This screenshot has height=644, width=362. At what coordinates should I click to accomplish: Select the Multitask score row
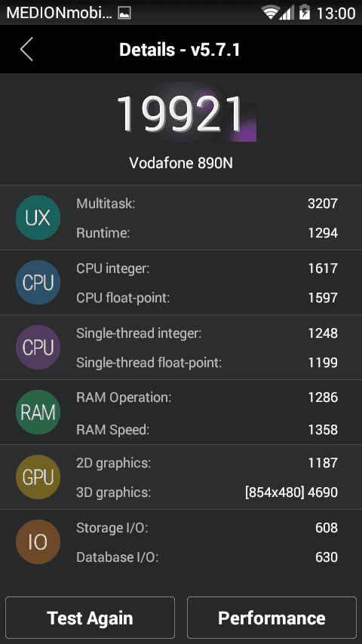pos(207,204)
